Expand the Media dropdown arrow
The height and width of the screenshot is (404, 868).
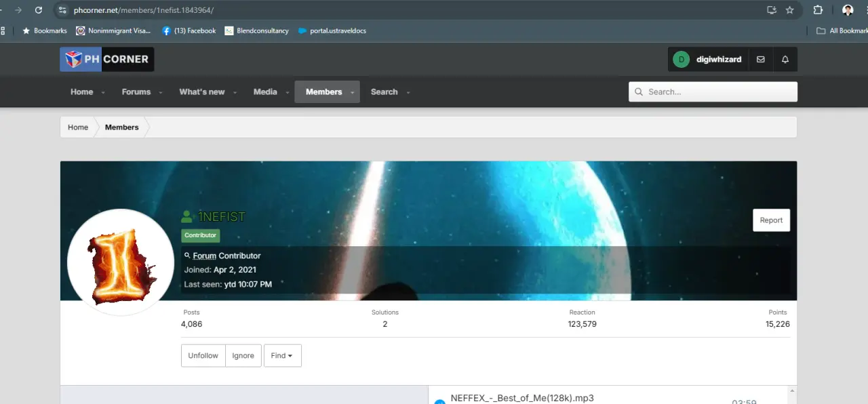point(286,92)
